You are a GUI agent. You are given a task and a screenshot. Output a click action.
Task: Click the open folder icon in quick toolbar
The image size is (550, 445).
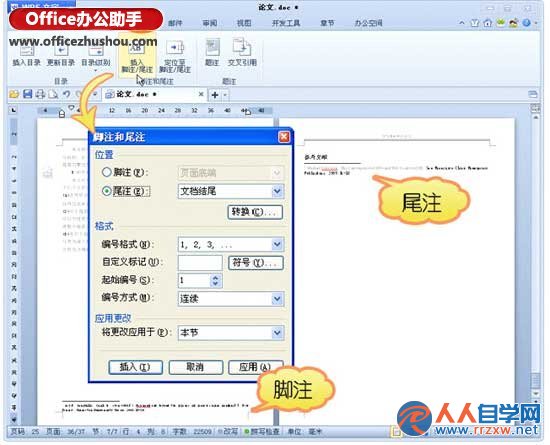[x=14, y=94]
